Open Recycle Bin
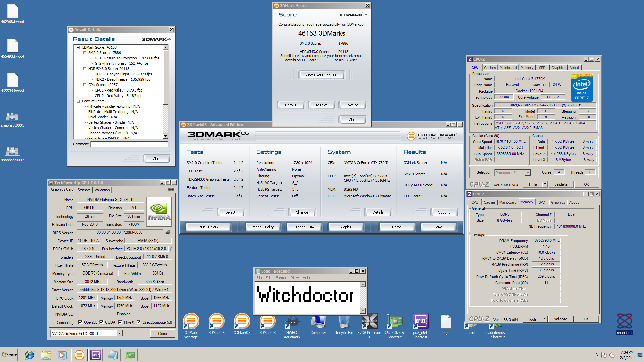Image resolution: width=644 pixels, height=362 pixels. tap(344, 324)
